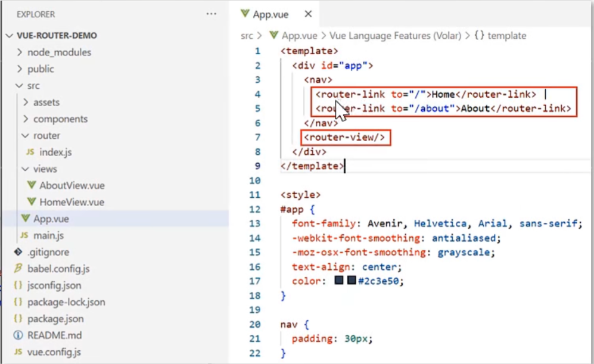This screenshot has width=594, height=364.
Task: Click the Vue icon in breadcrumb App.vue
Action: [273, 35]
